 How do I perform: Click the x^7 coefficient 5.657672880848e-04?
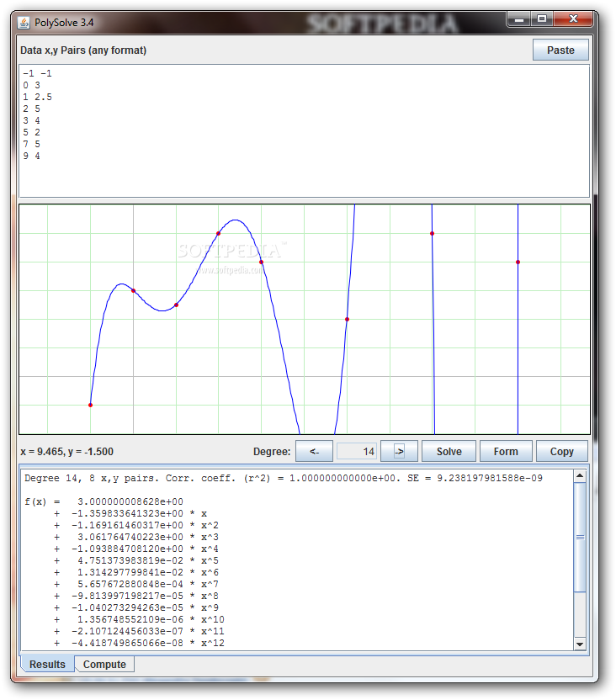tap(130, 585)
